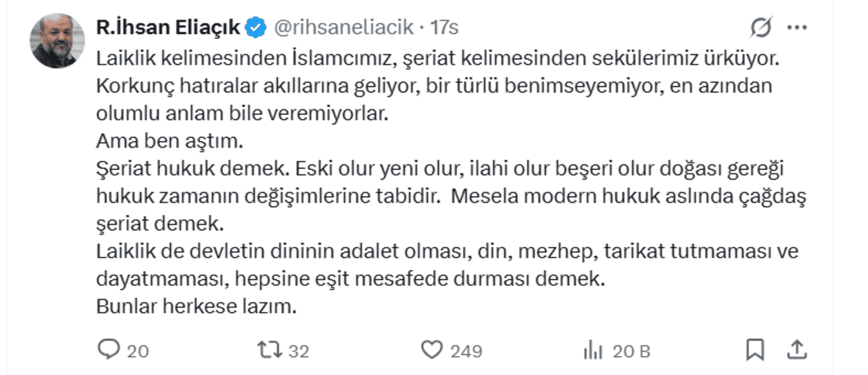This screenshot has height=375, width=868.
Task: Bookmark this tweet
Action: (x=755, y=350)
